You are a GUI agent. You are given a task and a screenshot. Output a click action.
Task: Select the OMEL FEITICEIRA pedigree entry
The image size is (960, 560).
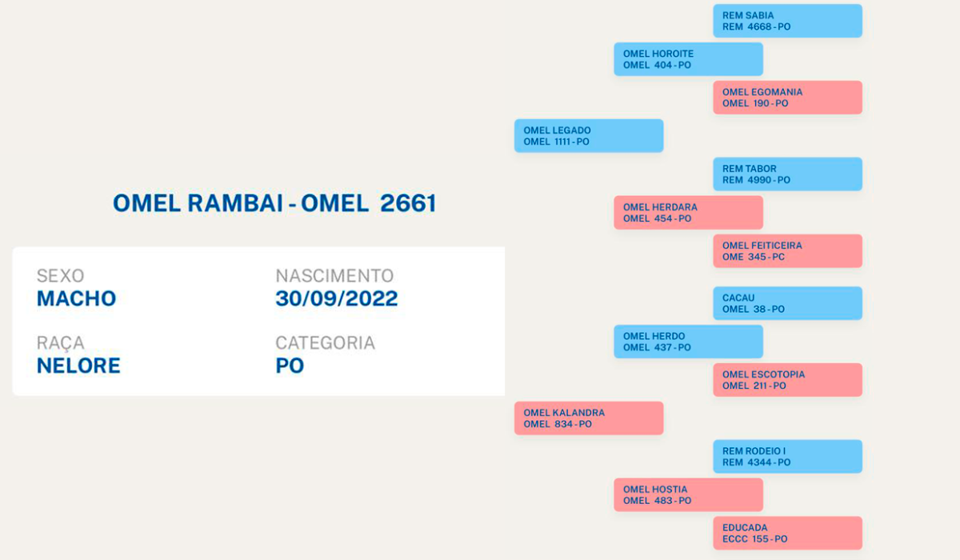pyautogui.click(x=787, y=251)
